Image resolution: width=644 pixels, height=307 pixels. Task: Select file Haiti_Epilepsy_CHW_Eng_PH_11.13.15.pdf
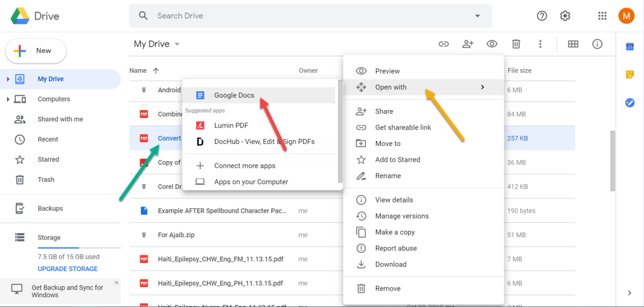coord(221,284)
